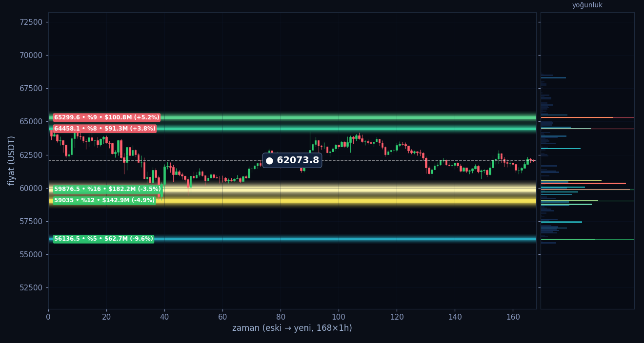Click the 0 time axis tick
This screenshot has width=644, height=343.
[x=48, y=317]
